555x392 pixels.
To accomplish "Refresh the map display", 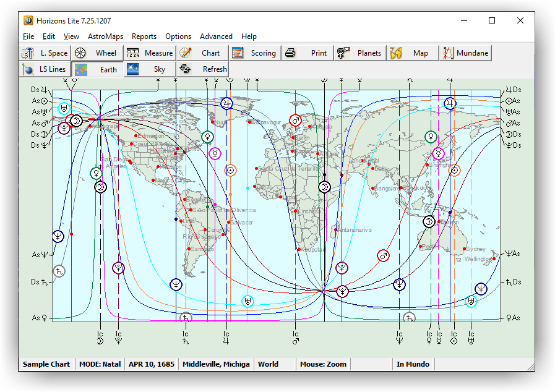I will (203, 69).
